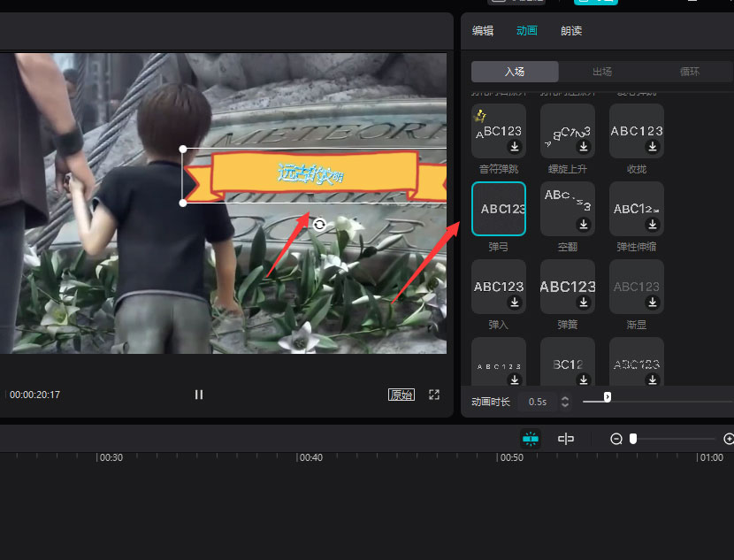Download the 收拢 animation
Screen dimensions: 734x560
(x=653, y=147)
